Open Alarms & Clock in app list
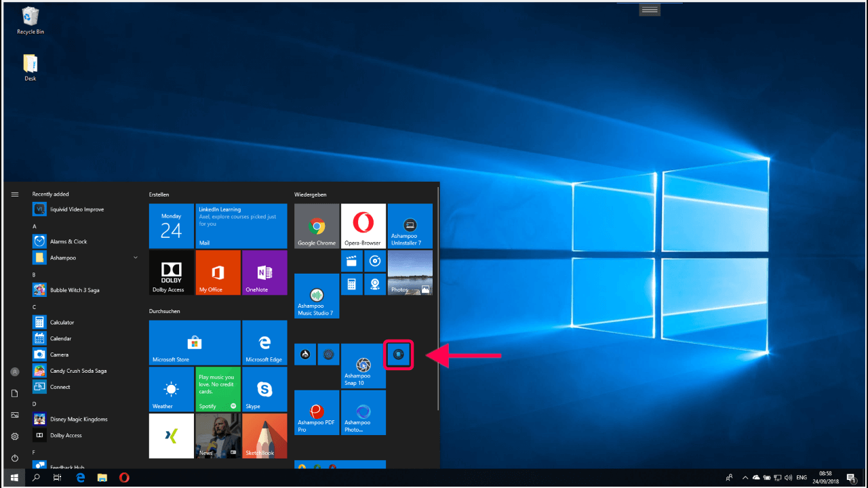 pos(85,241)
